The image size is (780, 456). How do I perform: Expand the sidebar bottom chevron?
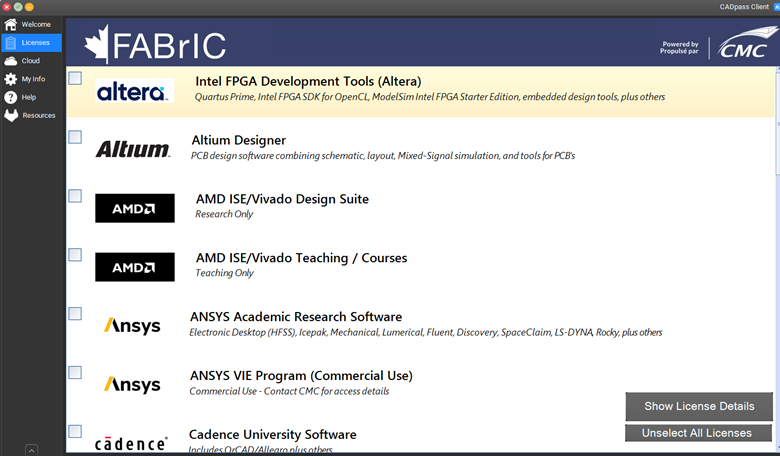click(31, 450)
